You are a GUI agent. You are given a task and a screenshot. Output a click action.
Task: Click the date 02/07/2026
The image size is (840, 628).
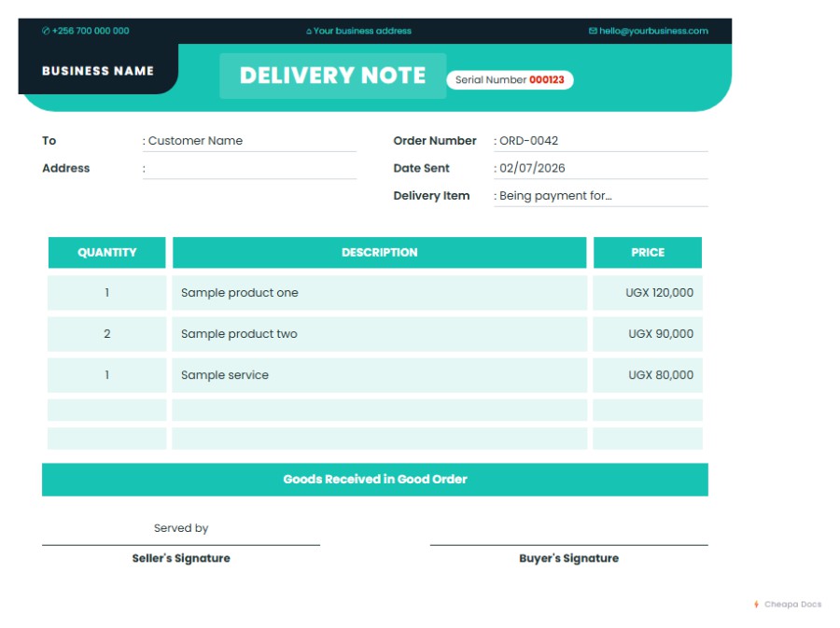click(532, 168)
